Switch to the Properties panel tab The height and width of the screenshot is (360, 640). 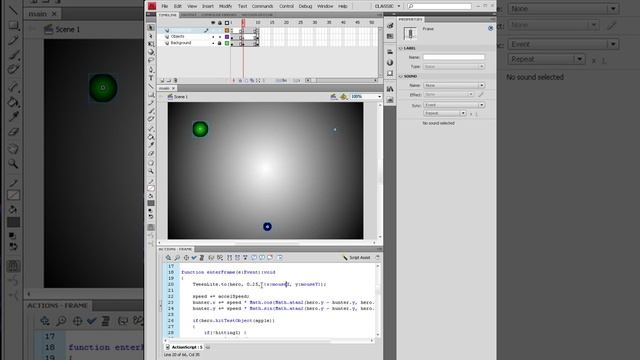[411, 20]
